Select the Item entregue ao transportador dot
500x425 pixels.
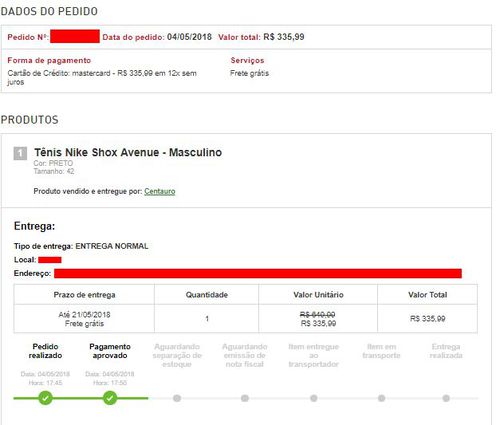[x=314, y=398]
